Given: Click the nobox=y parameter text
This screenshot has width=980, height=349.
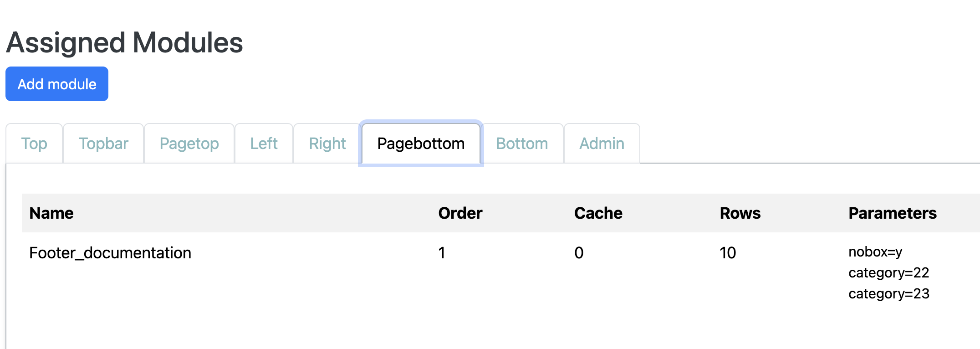Looking at the screenshot, I should [x=875, y=252].
